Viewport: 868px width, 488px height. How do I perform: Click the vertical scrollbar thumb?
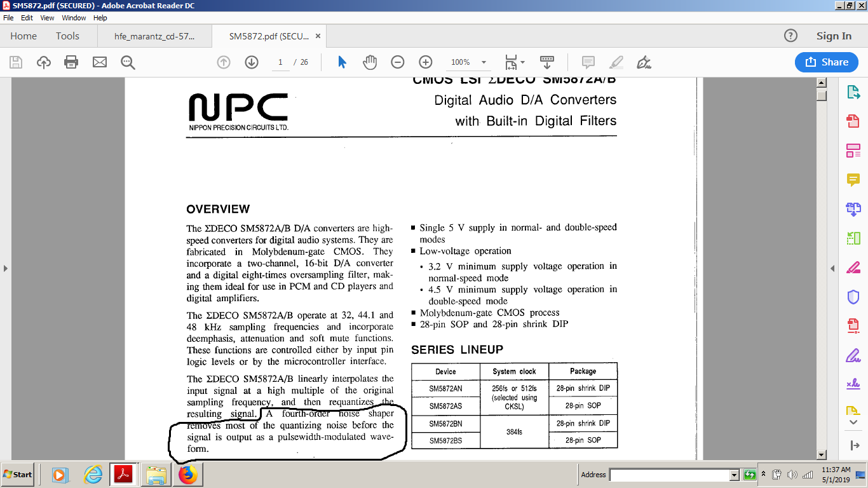coord(822,96)
